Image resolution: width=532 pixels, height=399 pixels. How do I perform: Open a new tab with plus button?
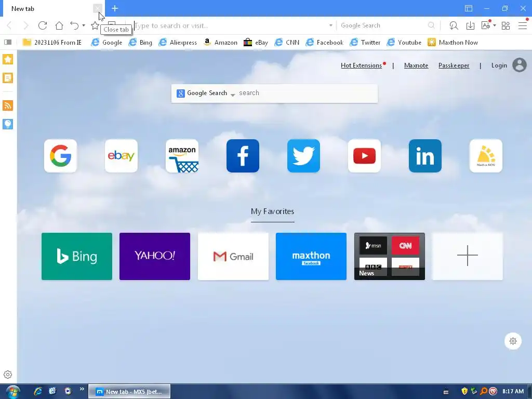(115, 8)
